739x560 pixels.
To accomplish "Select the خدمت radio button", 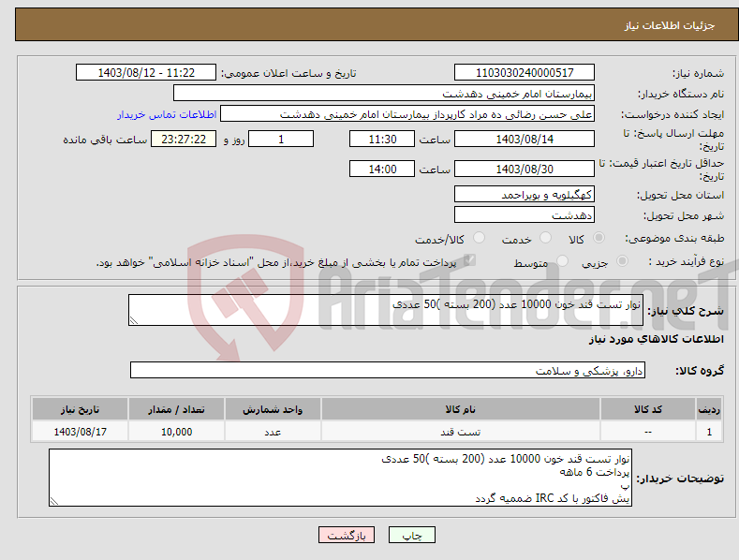I will point(545,238).
